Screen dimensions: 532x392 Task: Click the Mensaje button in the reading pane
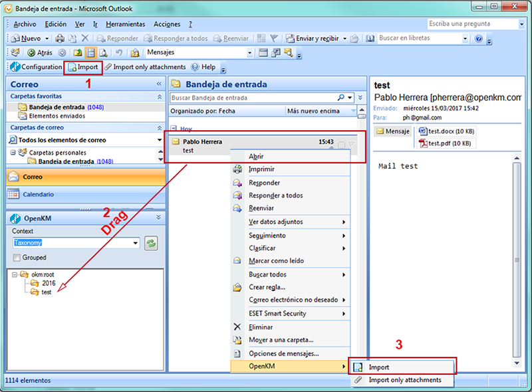[x=393, y=132]
